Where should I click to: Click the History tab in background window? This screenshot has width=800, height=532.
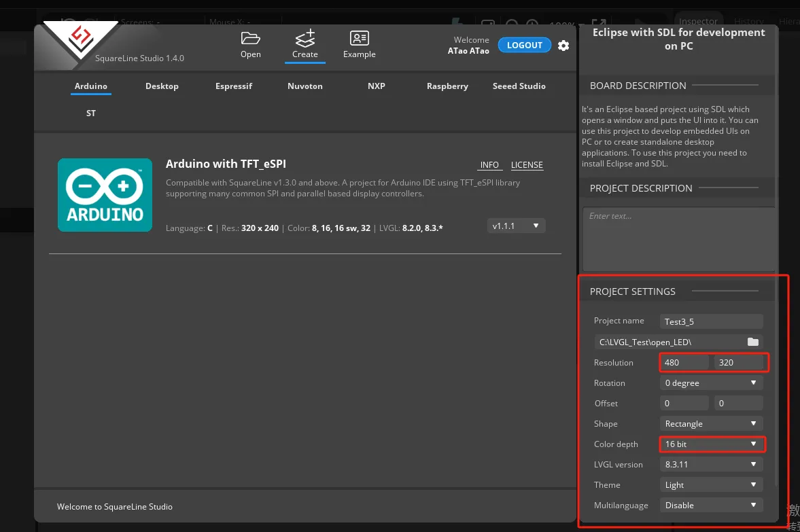[x=749, y=21]
